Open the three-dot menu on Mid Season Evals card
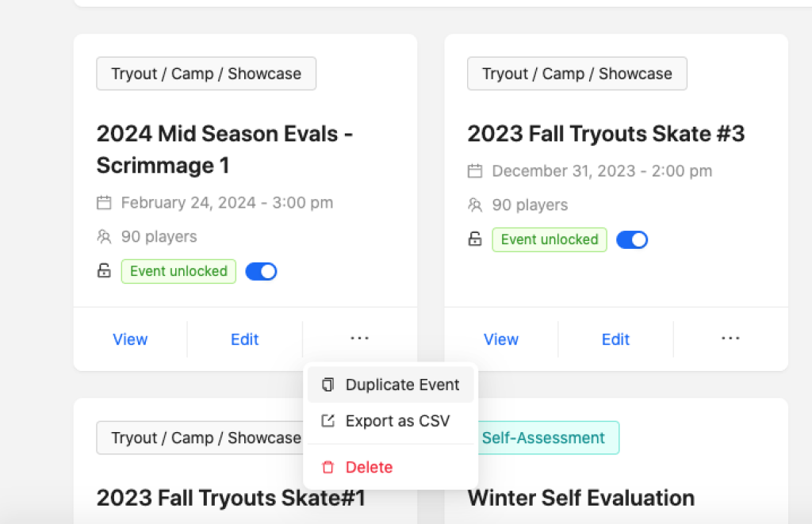Image resolution: width=812 pixels, height=524 pixels. click(x=359, y=338)
